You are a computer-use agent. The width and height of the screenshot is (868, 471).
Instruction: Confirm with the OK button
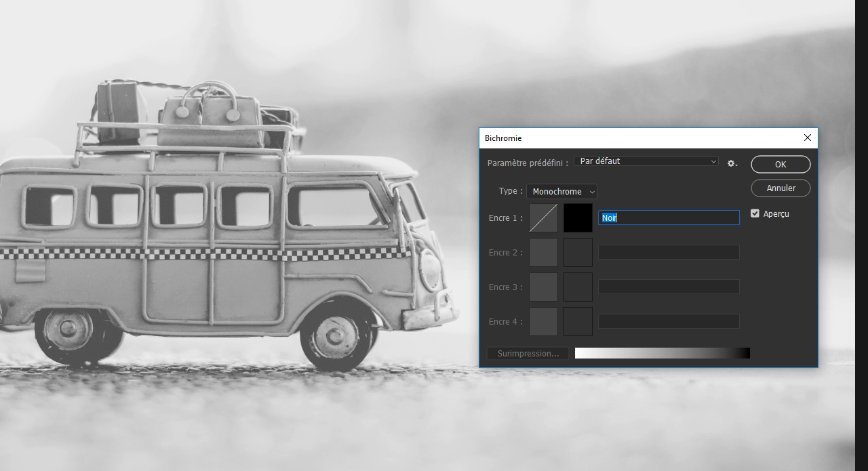781,165
